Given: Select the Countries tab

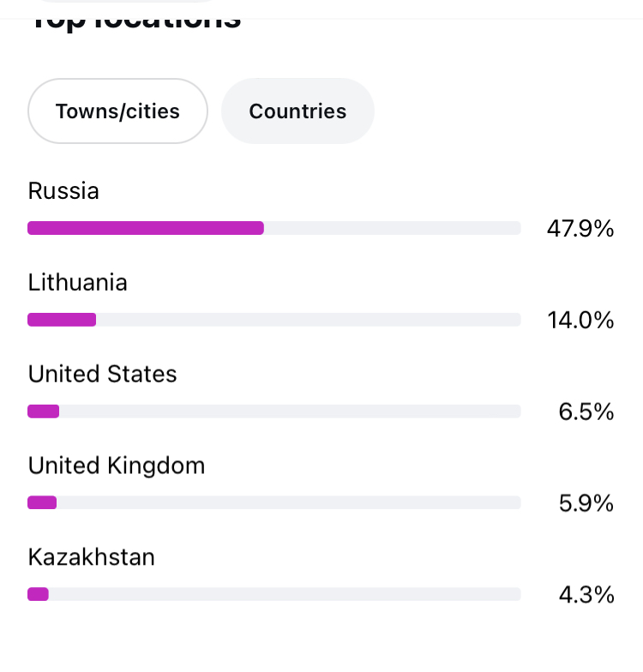Looking at the screenshot, I should 297,111.
